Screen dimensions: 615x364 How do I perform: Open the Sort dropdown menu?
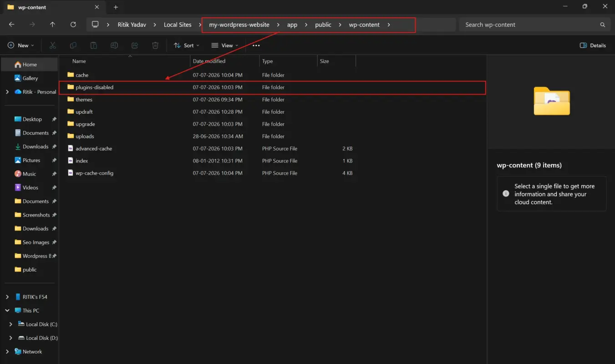pyautogui.click(x=186, y=45)
